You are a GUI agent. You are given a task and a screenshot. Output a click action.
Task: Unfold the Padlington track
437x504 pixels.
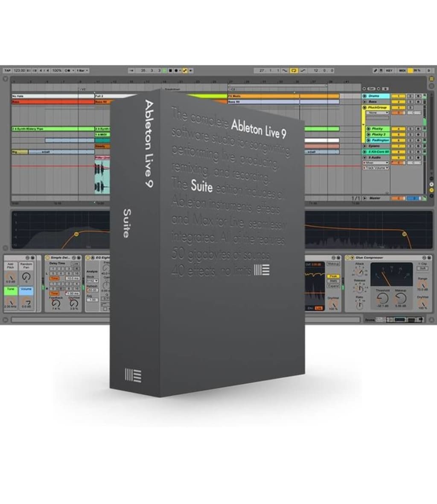pyautogui.click(x=368, y=140)
